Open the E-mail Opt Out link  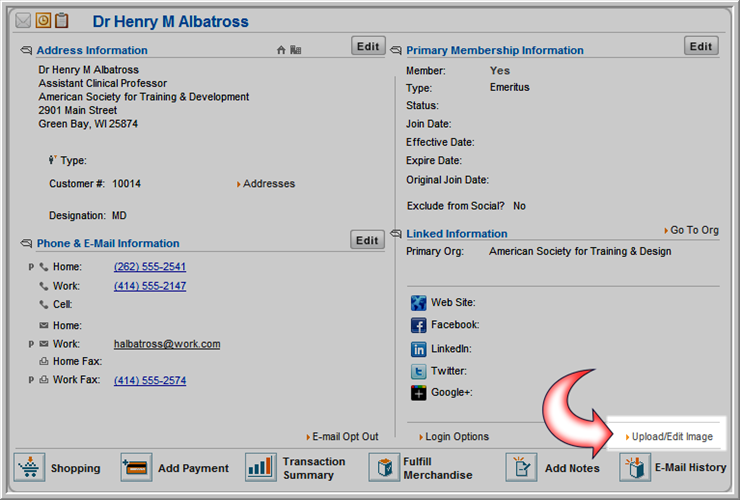coord(343,437)
